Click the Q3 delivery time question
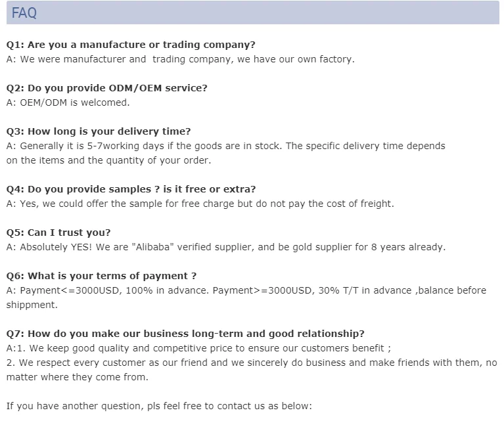The height and width of the screenshot is (423, 504). click(x=99, y=131)
